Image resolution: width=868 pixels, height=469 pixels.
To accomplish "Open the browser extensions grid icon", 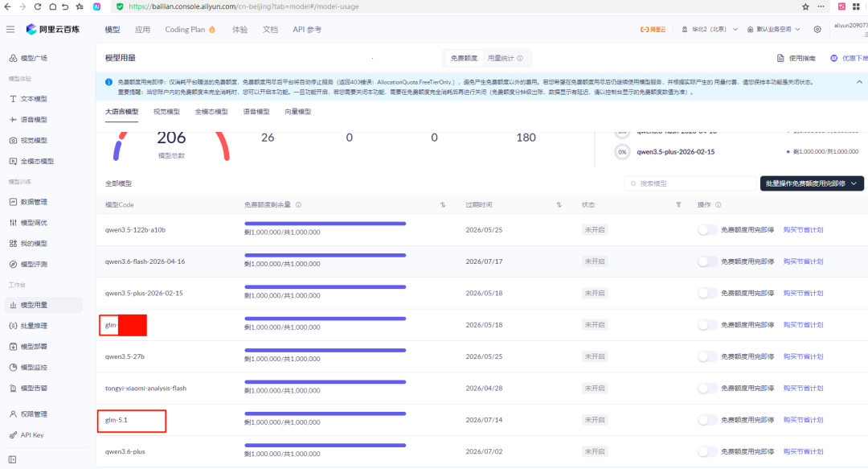I will [856, 6].
